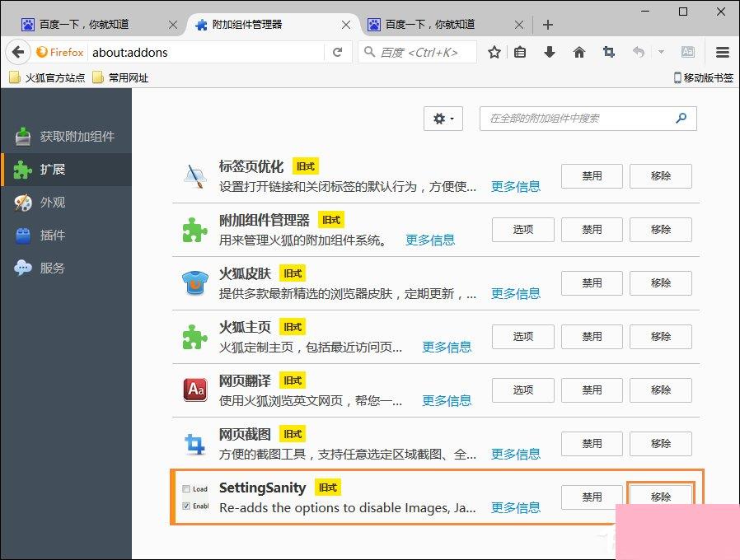Click the 火狐主页 puzzle piece icon
This screenshot has height=560, width=740.
[x=195, y=337]
